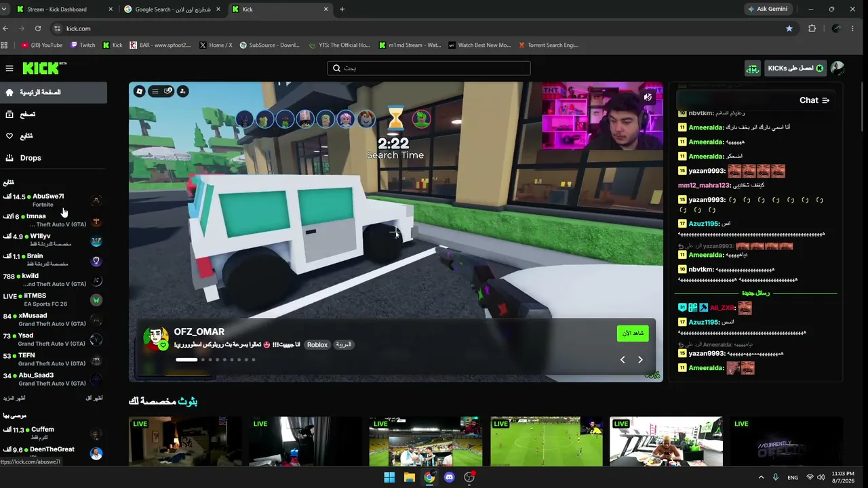
Task: Switch to the Stream - Kick Dashboard tab
Action: pyautogui.click(x=66, y=9)
